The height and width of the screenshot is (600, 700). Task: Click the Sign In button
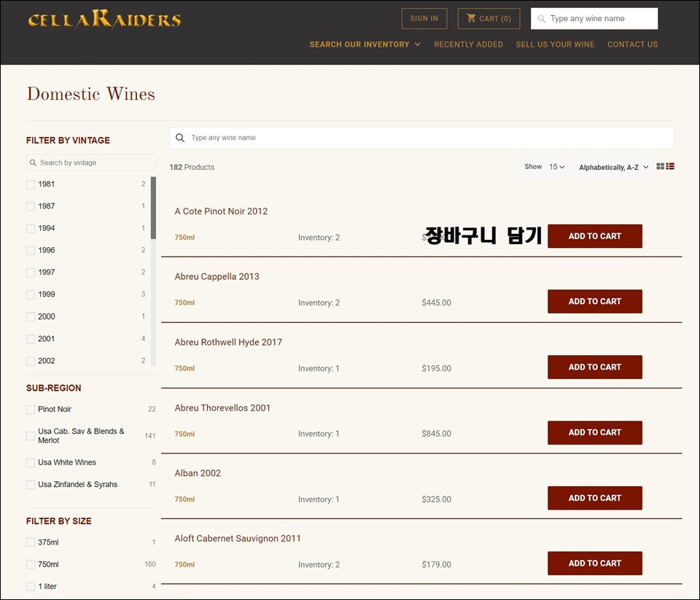[424, 18]
